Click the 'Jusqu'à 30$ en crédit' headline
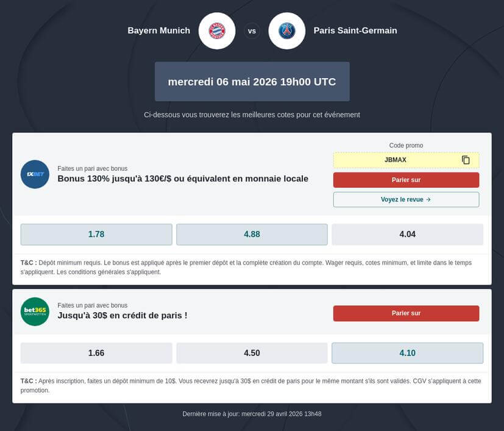 [122, 315]
